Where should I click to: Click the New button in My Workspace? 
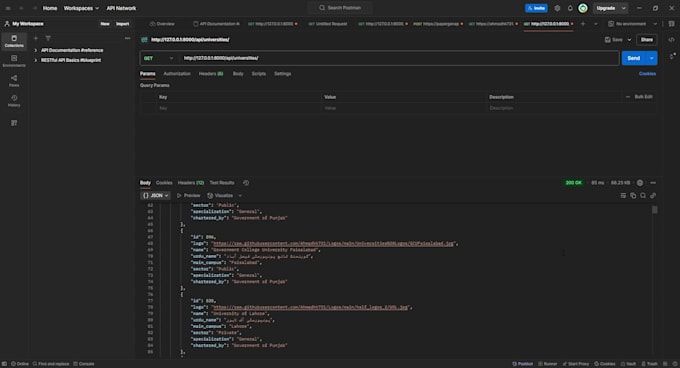click(105, 24)
